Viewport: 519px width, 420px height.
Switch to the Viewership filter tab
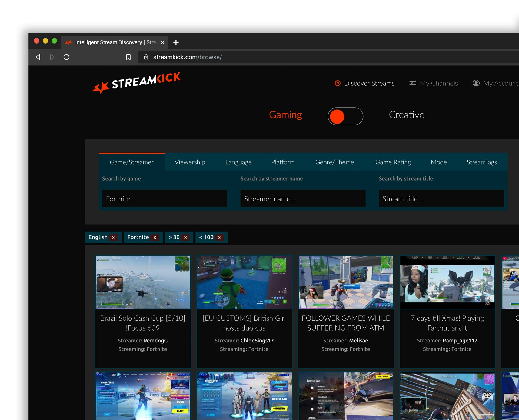(190, 162)
